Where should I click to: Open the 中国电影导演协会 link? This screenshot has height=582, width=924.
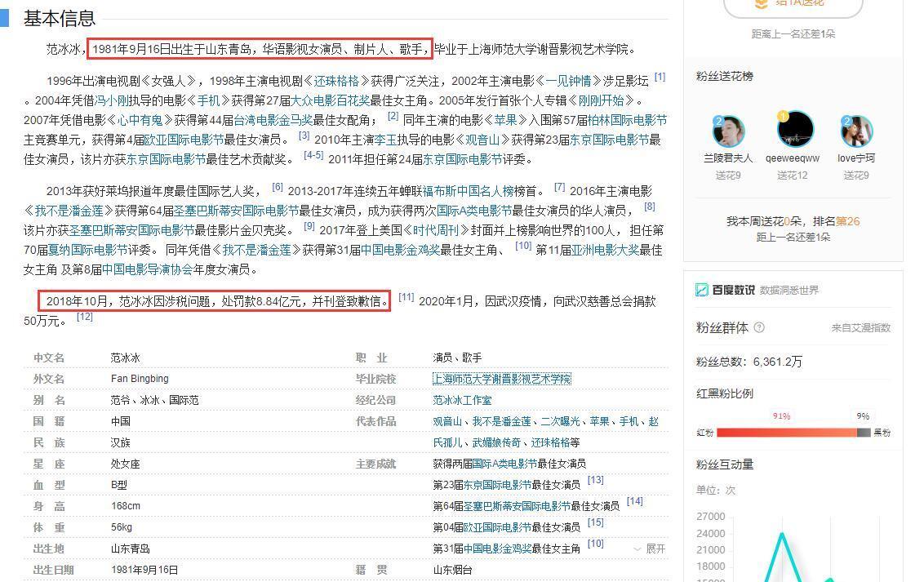[x=147, y=270]
